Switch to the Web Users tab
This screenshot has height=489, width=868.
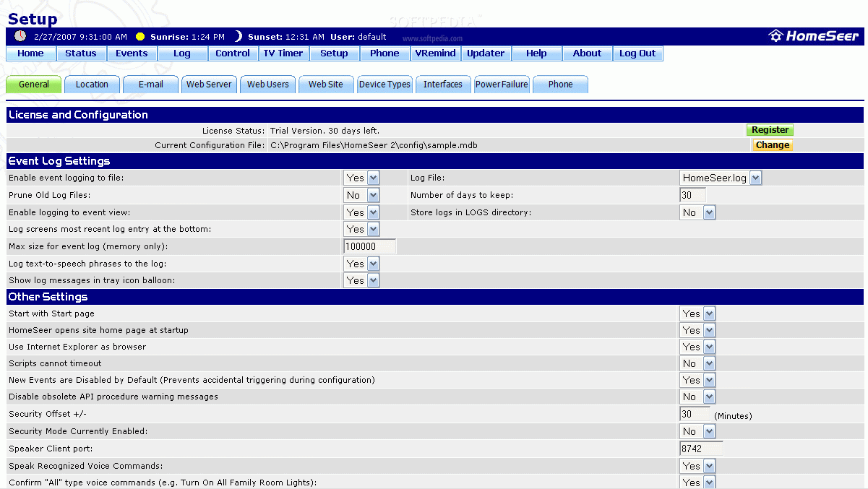pyautogui.click(x=267, y=85)
